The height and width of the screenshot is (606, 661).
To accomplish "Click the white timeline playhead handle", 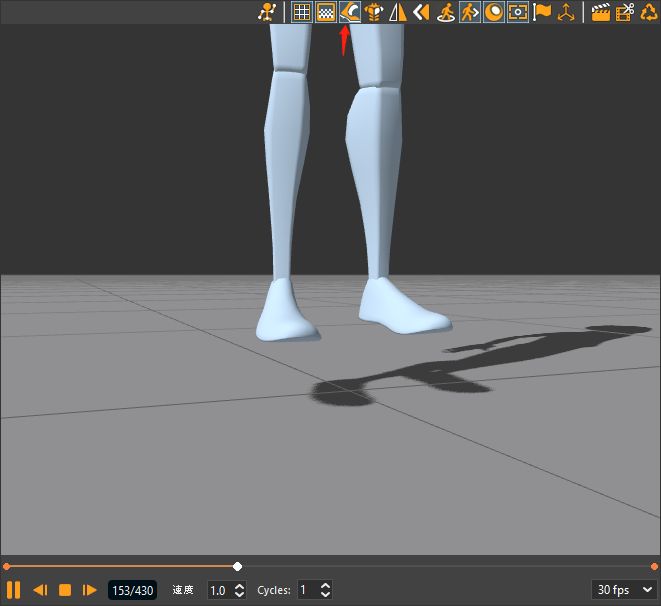I will 237,566.
